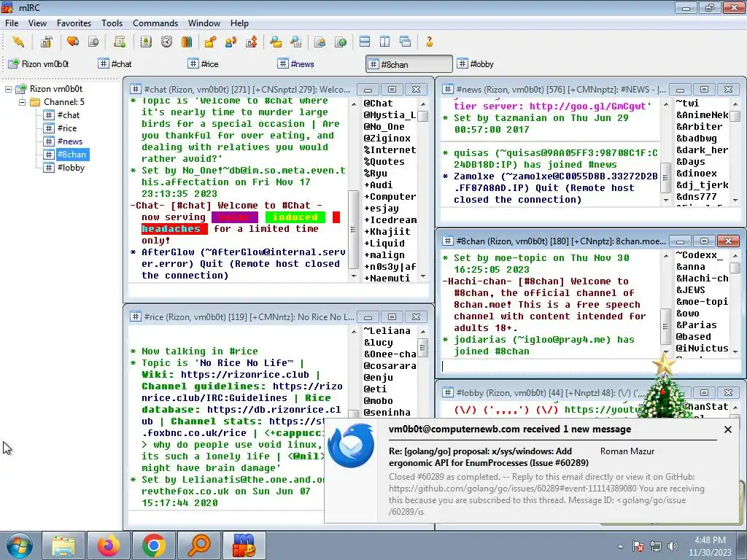Collapse the Rizon vm0b0t tree node
The width and height of the screenshot is (747, 560).
click(8, 89)
